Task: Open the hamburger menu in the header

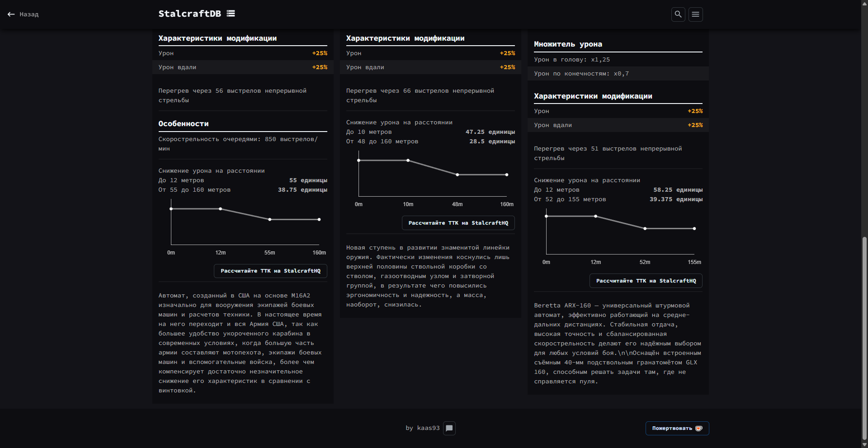Action: (x=695, y=14)
